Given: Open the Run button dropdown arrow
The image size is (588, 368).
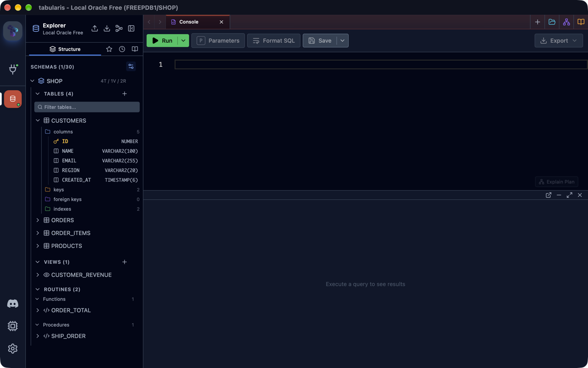Looking at the screenshot, I should tap(183, 40).
